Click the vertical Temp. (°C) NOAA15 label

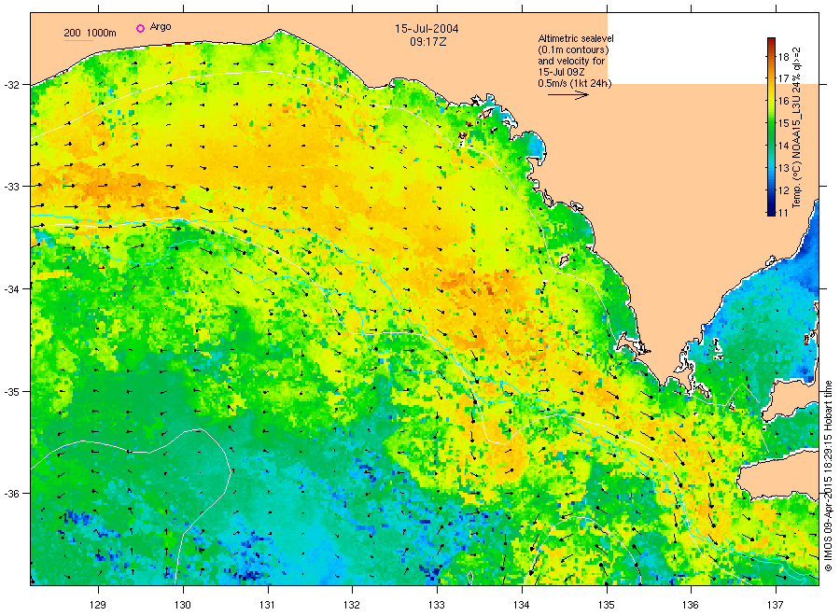tap(797, 127)
